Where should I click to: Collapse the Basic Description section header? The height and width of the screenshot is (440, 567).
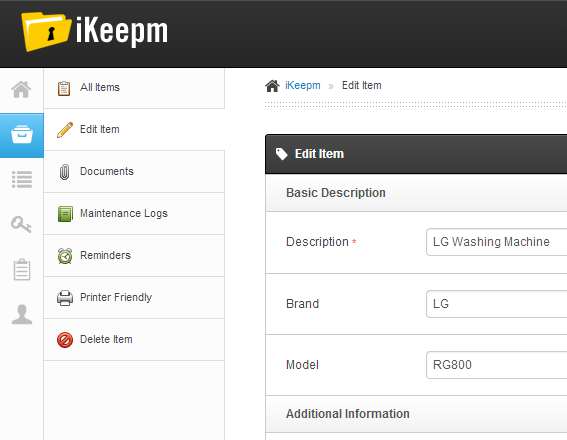click(416, 193)
